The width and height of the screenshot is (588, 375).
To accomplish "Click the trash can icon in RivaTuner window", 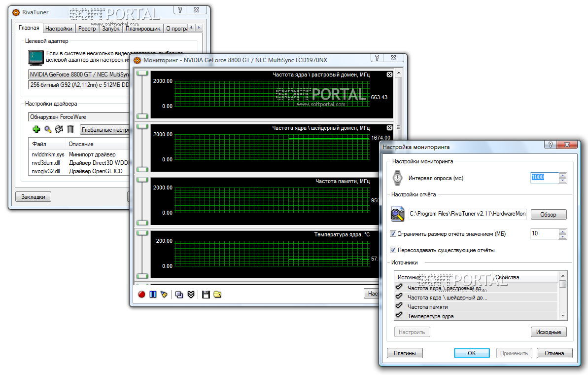I will pos(70,129).
